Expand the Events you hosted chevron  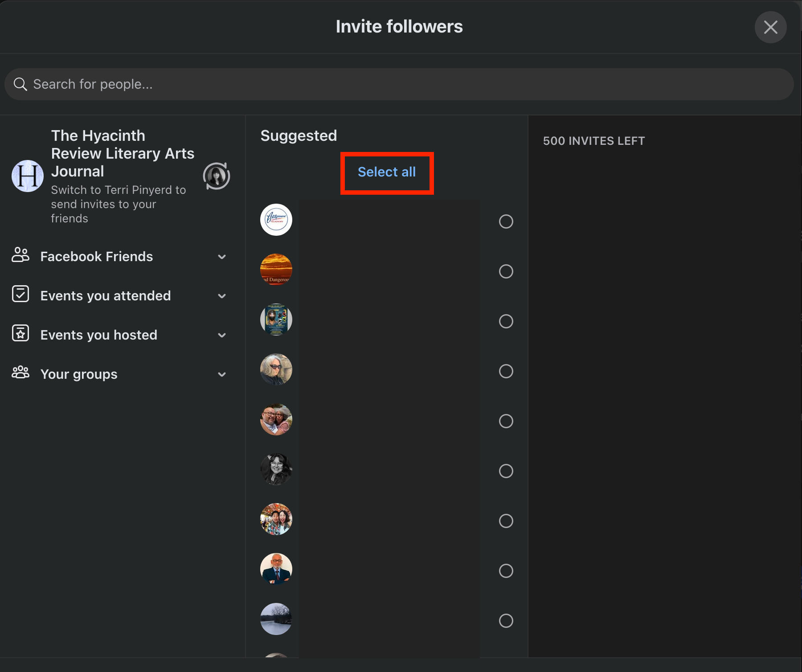coord(222,335)
